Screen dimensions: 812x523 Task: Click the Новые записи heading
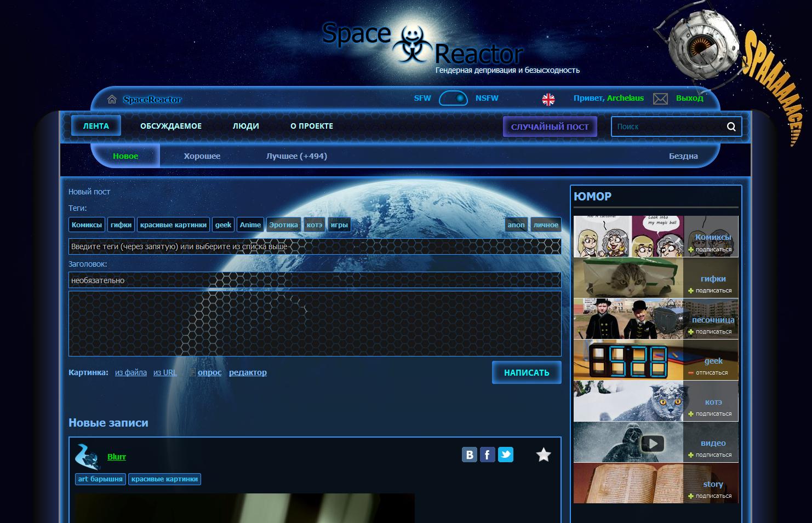click(x=108, y=423)
